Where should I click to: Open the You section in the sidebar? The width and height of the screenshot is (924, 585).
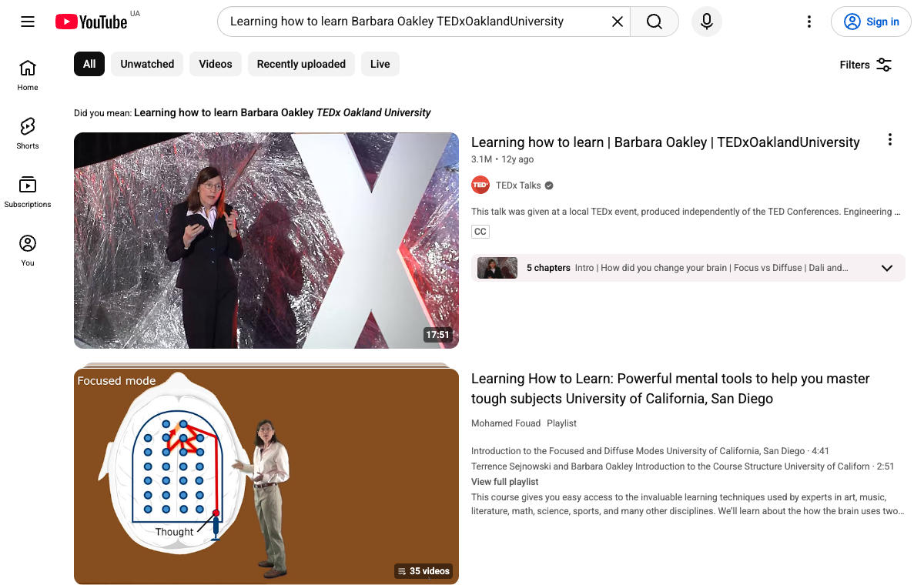(x=28, y=251)
